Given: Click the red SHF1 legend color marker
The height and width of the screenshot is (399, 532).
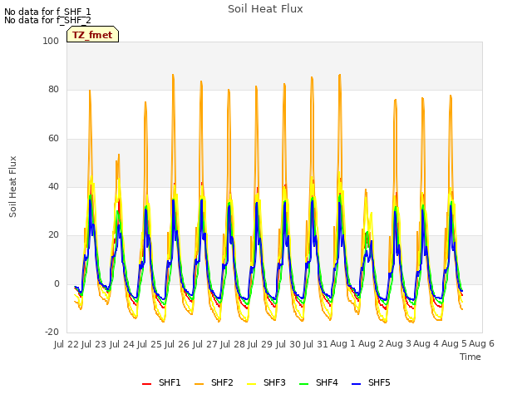Looking at the screenshot, I should click(x=146, y=384).
